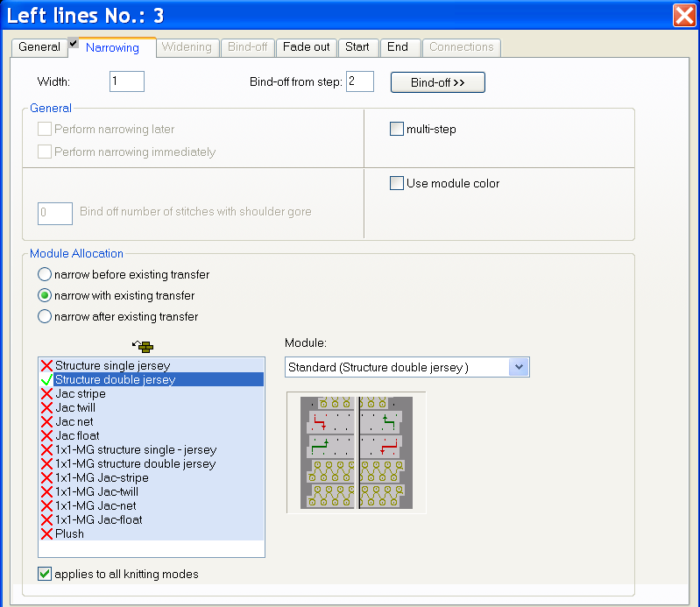
Task: Open the Module dropdown list
Action: pyautogui.click(x=519, y=368)
